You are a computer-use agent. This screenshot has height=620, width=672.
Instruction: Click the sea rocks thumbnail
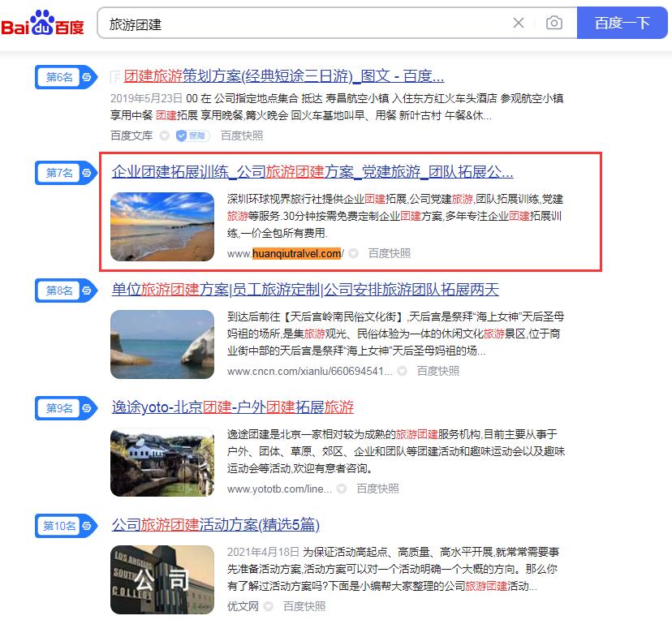tap(162, 345)
